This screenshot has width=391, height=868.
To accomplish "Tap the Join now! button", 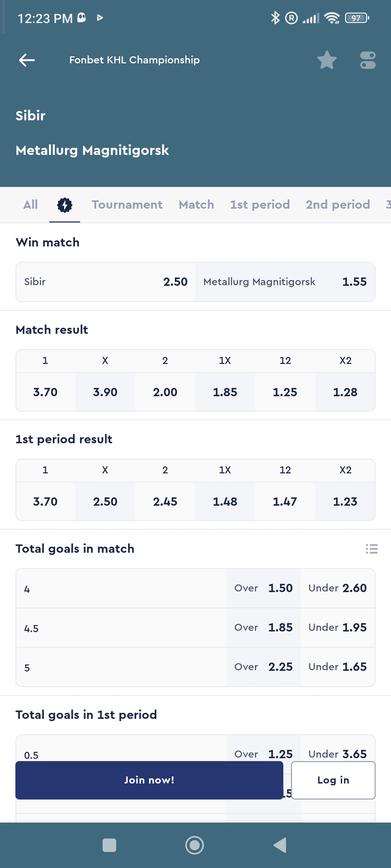I will 149,780.
